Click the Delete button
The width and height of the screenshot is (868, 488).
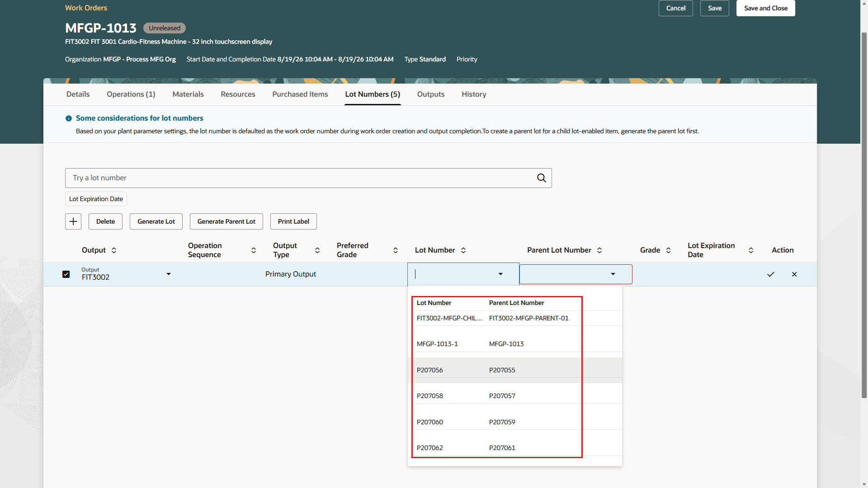click(x=105, y=221)
